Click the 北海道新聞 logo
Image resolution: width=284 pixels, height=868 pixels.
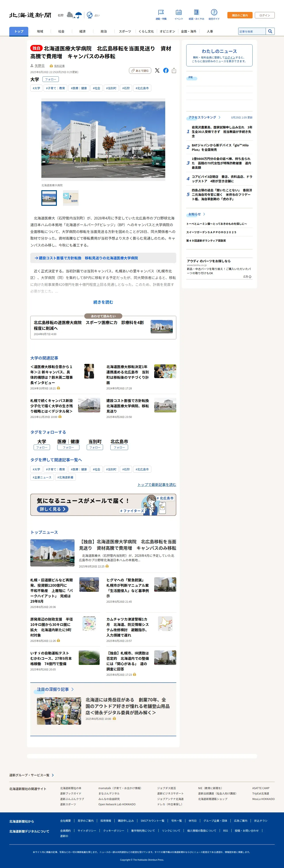(x=30, y=15)
